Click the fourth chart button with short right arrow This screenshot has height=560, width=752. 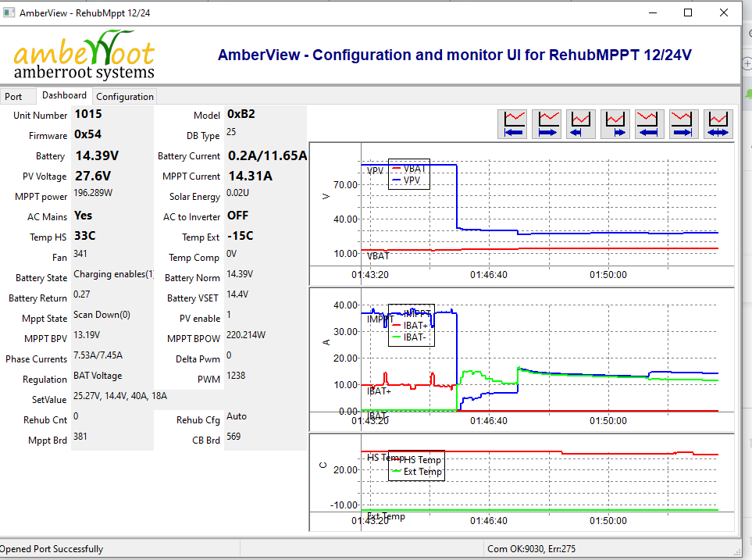617,124
